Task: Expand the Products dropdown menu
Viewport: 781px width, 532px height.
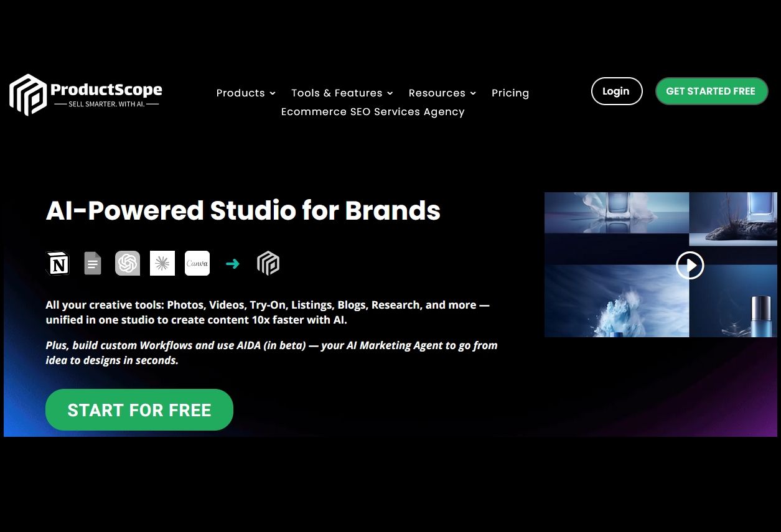Action: click(246, 93)
